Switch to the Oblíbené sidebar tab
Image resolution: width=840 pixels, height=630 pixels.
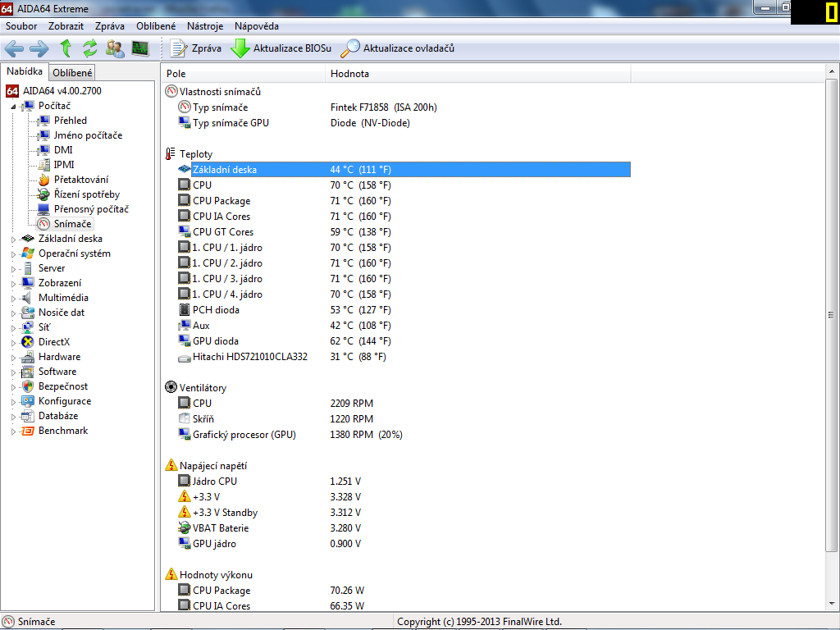[72, 72]
